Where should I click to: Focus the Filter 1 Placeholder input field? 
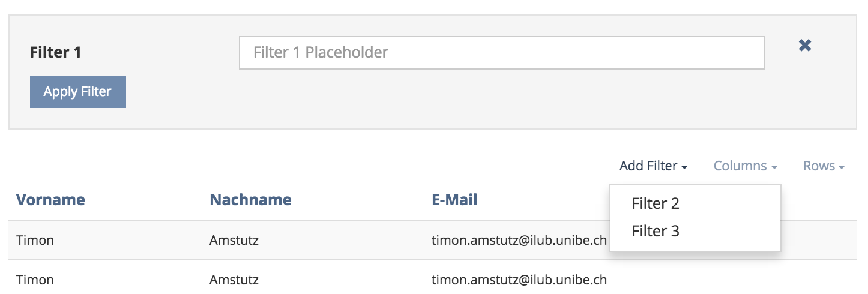(x=501, y=53)
